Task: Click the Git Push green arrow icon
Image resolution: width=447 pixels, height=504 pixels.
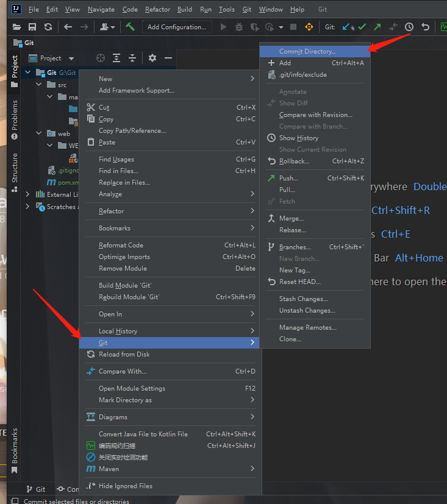Action: (x=377, y=27)
